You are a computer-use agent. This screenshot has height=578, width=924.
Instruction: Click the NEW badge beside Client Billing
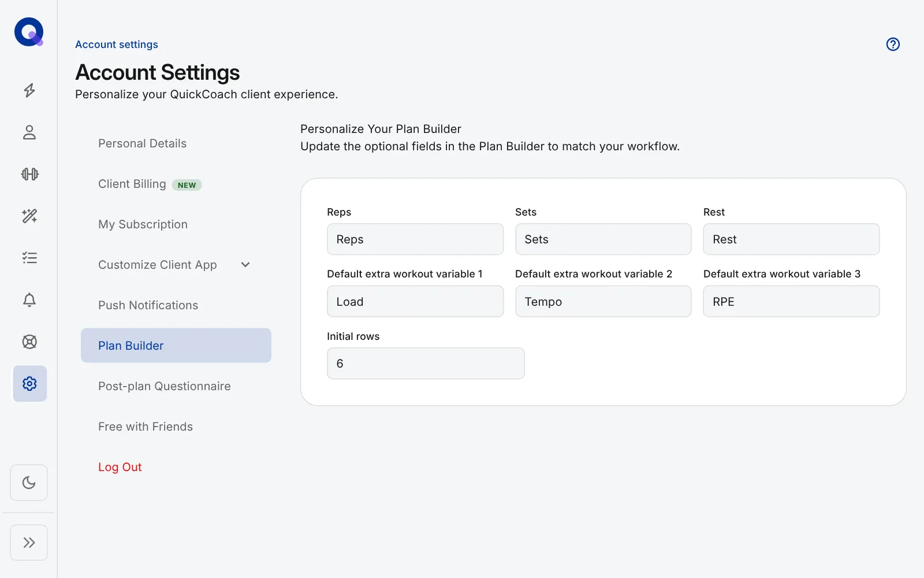click(x=187, y=185)
